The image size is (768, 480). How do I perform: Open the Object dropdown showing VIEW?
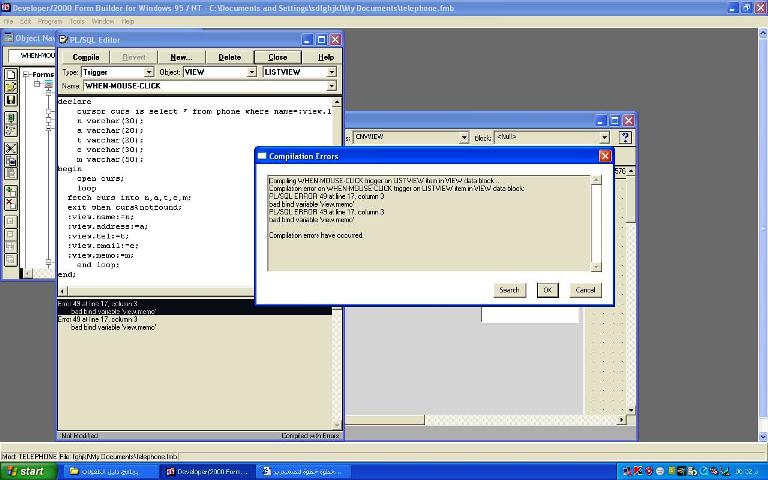point(251,72)
